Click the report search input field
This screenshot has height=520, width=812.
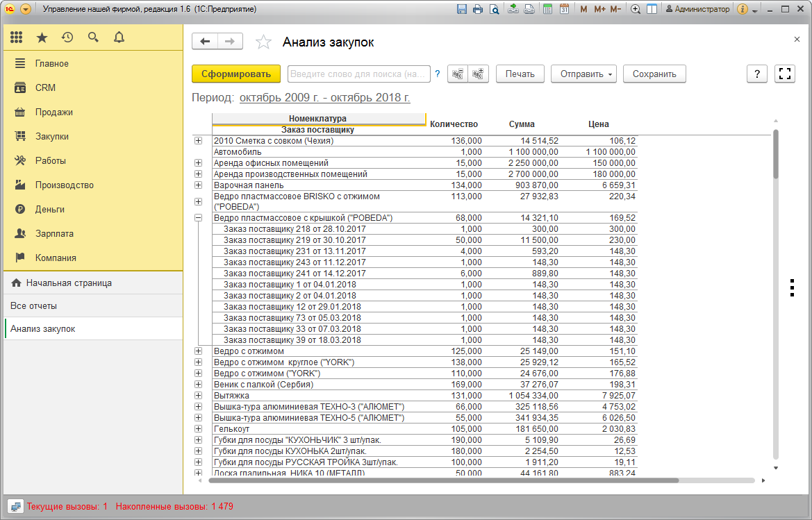coord(359,74)
